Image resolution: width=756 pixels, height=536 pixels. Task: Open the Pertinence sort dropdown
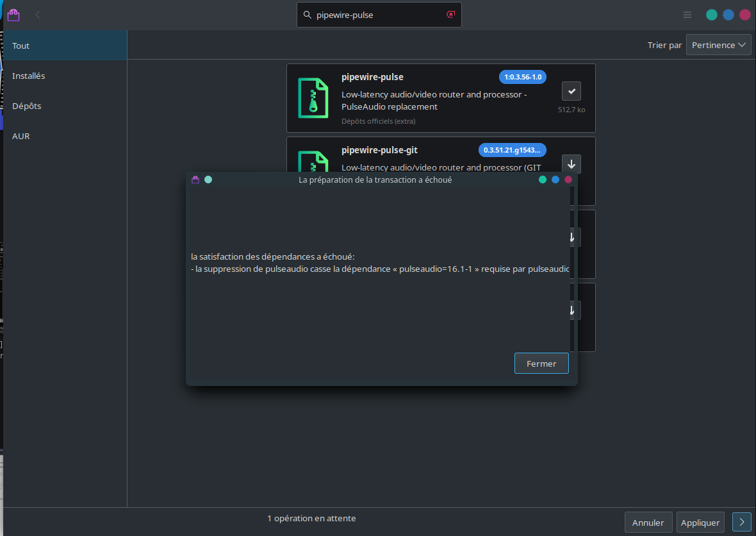718,45
